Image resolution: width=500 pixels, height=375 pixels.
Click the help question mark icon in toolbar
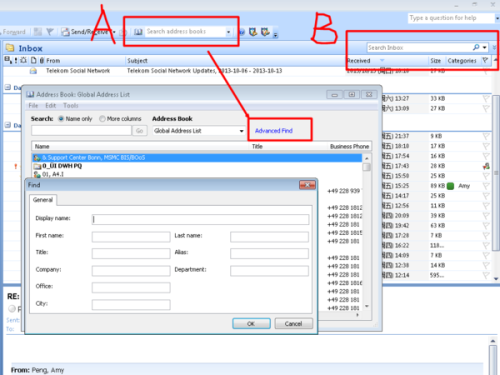(242, 32)
